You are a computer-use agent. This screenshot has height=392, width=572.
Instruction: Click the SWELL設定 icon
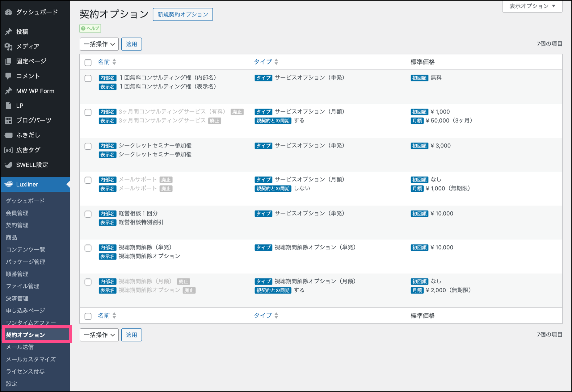[9, 165]
